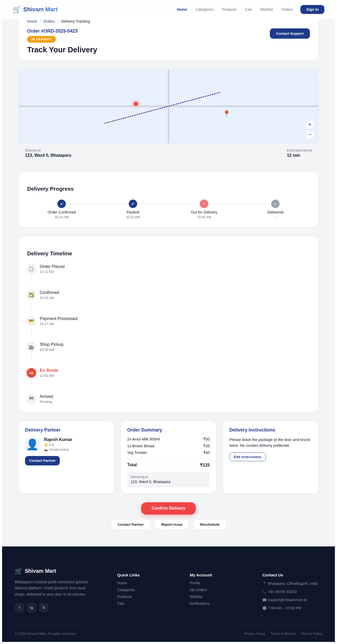Click the +91 98765 43210 phone number

coord(282,592)
